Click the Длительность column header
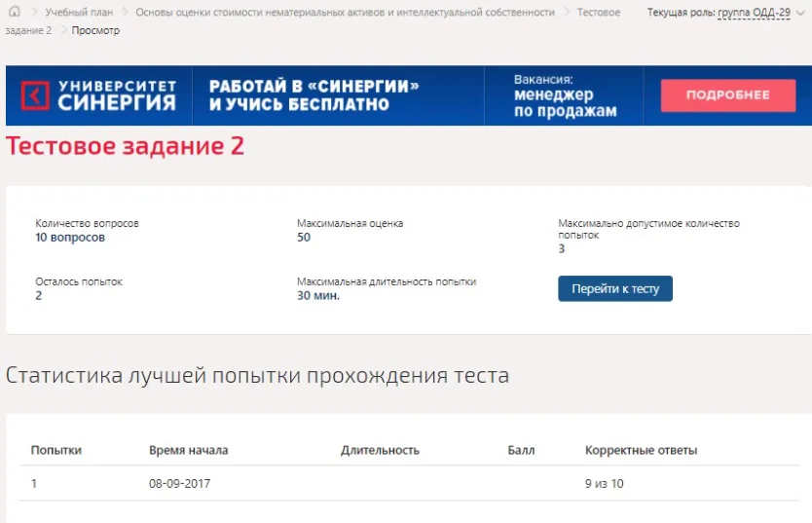The image size is (812, 523). click(380, 450)
